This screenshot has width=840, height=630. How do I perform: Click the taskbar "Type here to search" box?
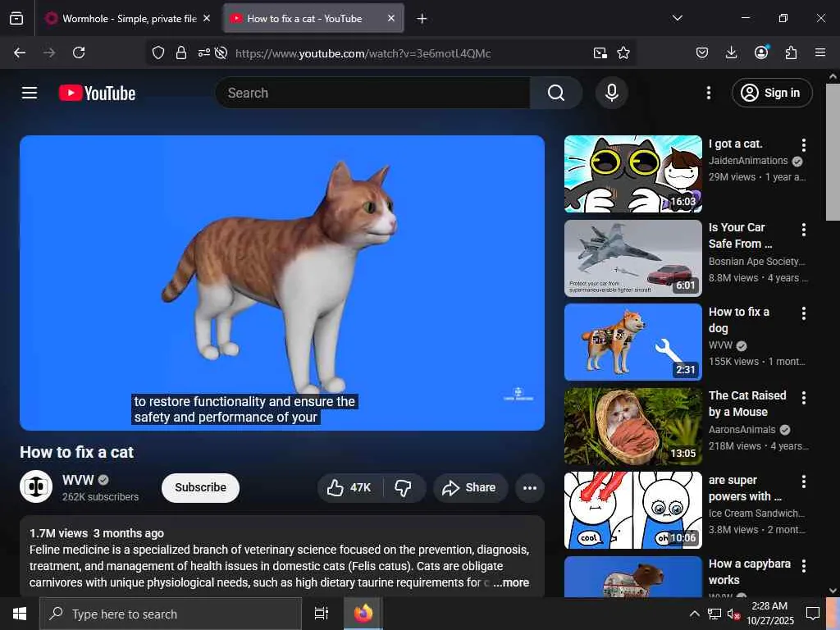(x=171, y=614)
